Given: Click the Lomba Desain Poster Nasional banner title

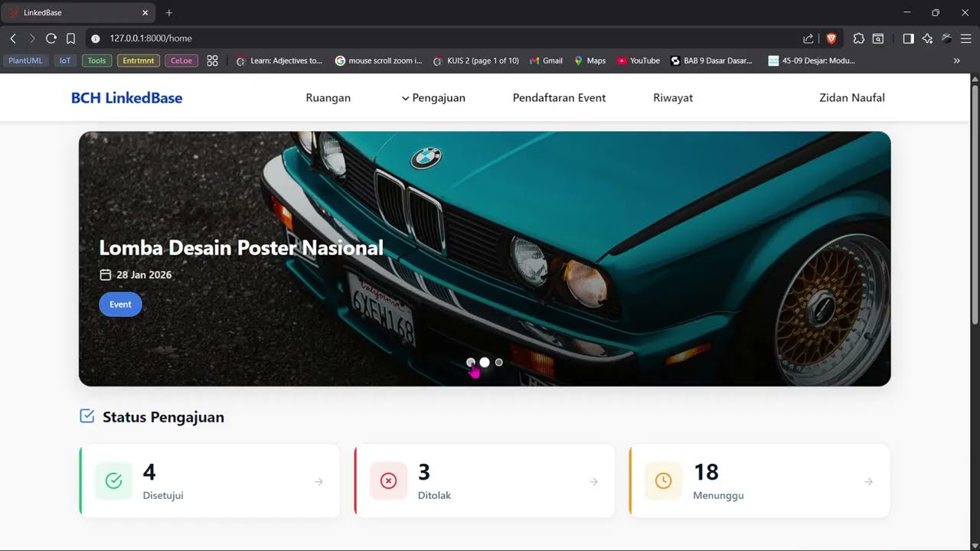Looking at the screenshot, I should click(241, 248).
